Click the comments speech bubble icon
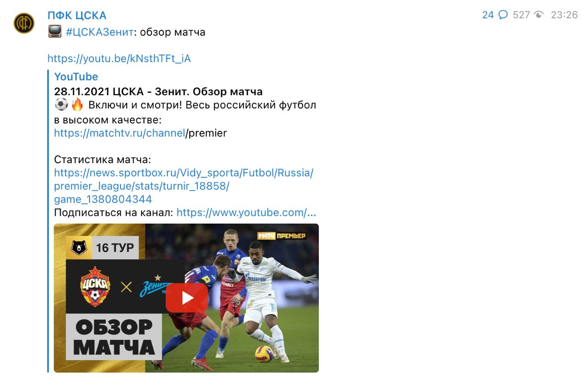This screenshot has height=390, width=588. tap(503, 15)
